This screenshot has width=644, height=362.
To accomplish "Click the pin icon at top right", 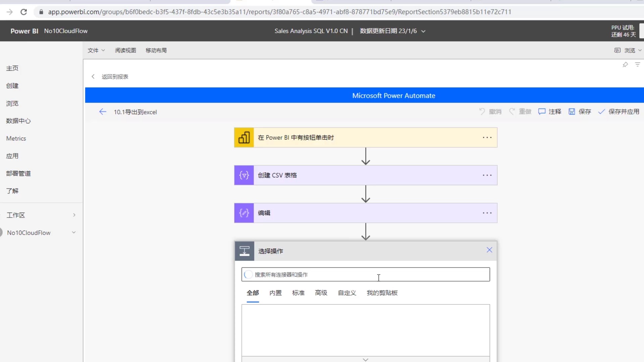I will (x=625, y=65).
